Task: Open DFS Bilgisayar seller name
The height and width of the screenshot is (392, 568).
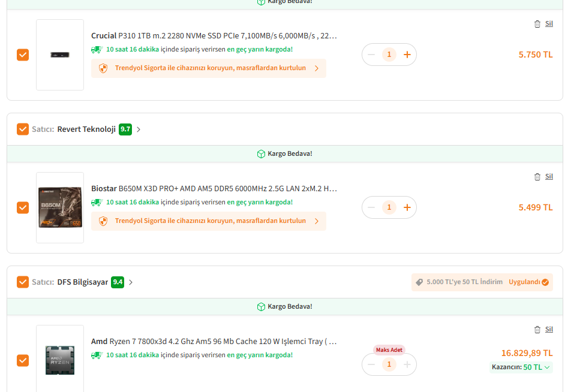Action: click(83, 282)
